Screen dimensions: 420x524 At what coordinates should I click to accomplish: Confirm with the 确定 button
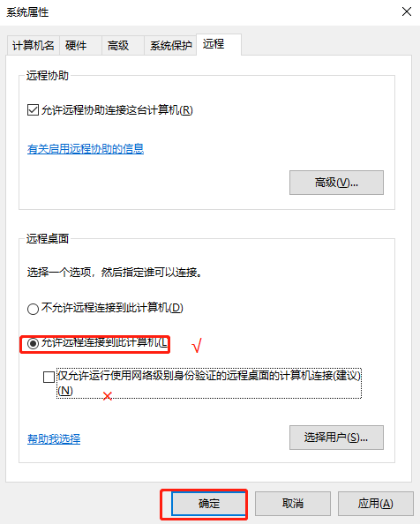coord(208,504)
